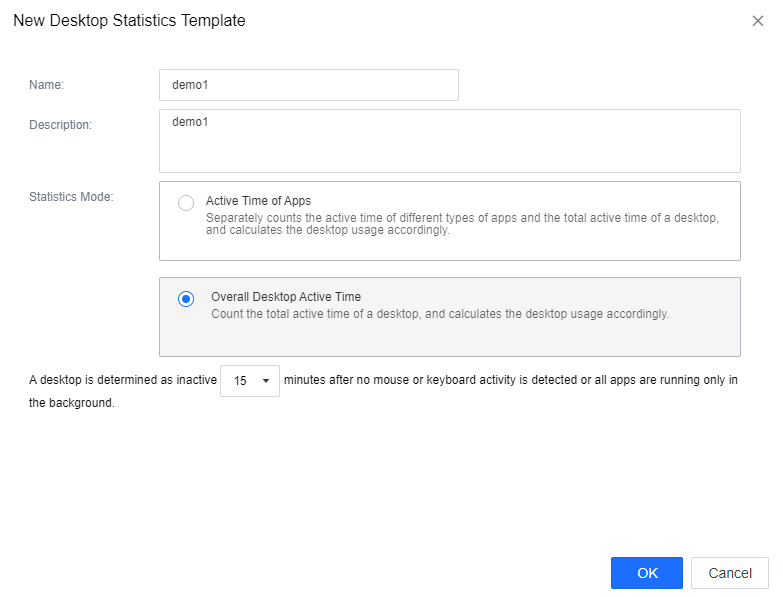
Task: Click the 15 value in the minutes combo box
Action: 240,381
